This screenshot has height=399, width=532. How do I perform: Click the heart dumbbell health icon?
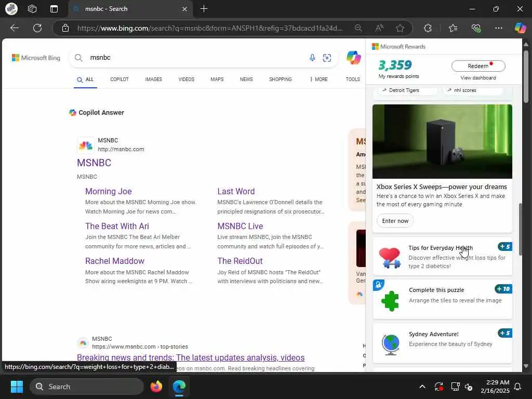[x=390, y=258]
